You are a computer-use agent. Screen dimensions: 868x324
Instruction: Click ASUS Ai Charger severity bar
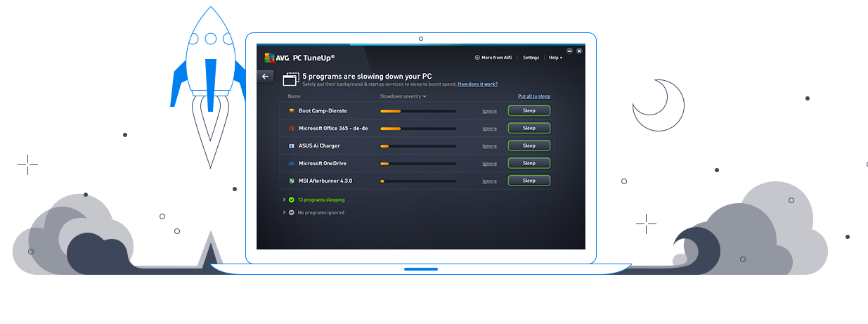point(418,146)
